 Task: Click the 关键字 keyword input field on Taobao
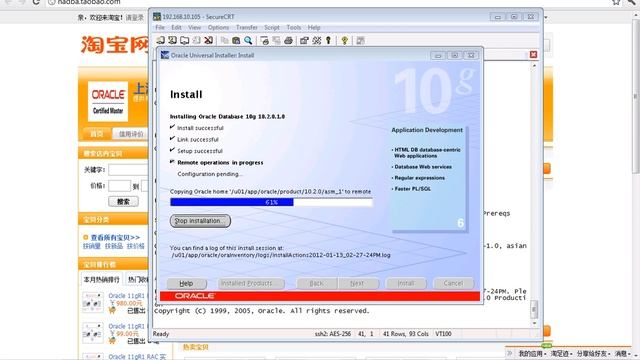point(129,169)
